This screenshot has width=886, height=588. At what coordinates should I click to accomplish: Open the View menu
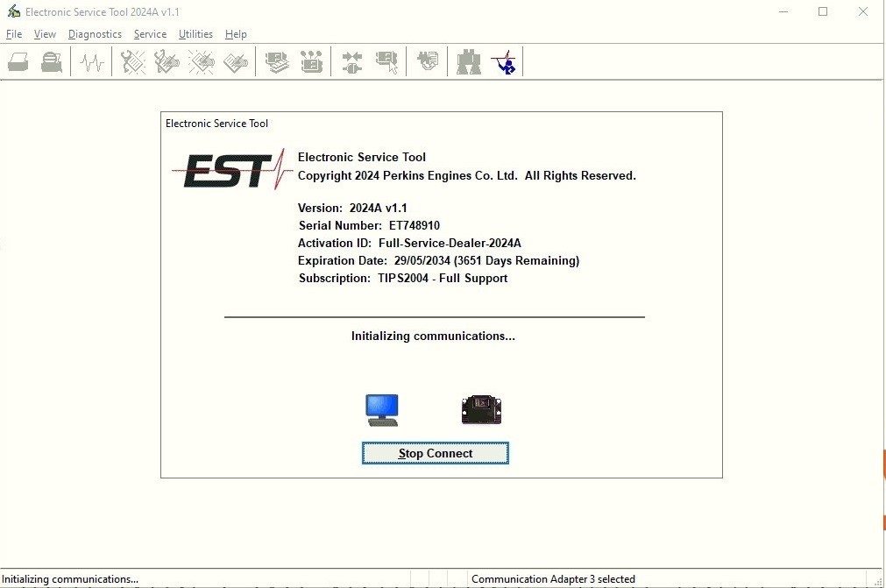click(x=45, y=34)
